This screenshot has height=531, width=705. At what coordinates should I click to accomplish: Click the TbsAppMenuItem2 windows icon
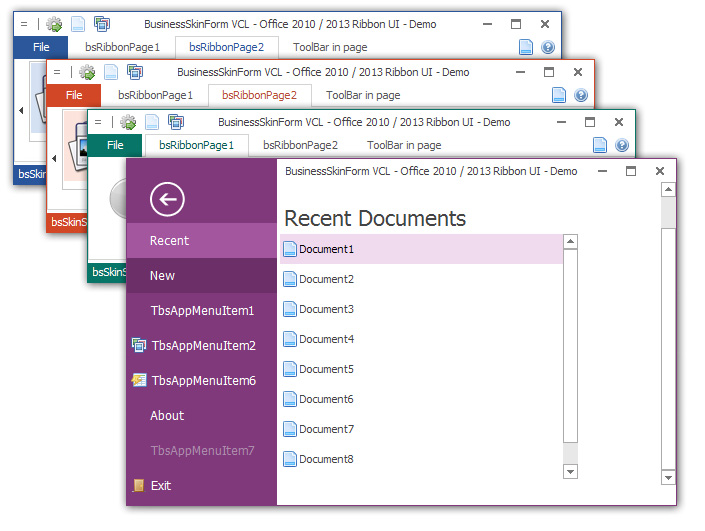pyautogui.click(x=139, y=345)
